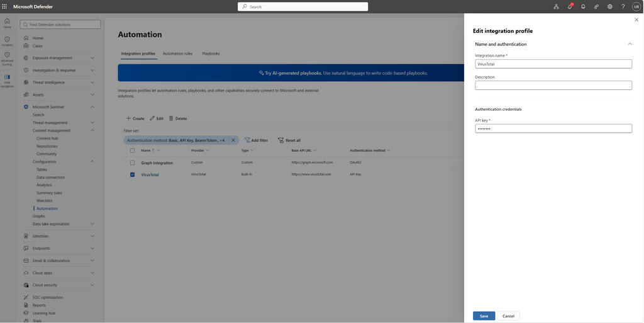Click the Edit pencil icon
This screenshot has width=644, height=323.
(x=152, y=118)
